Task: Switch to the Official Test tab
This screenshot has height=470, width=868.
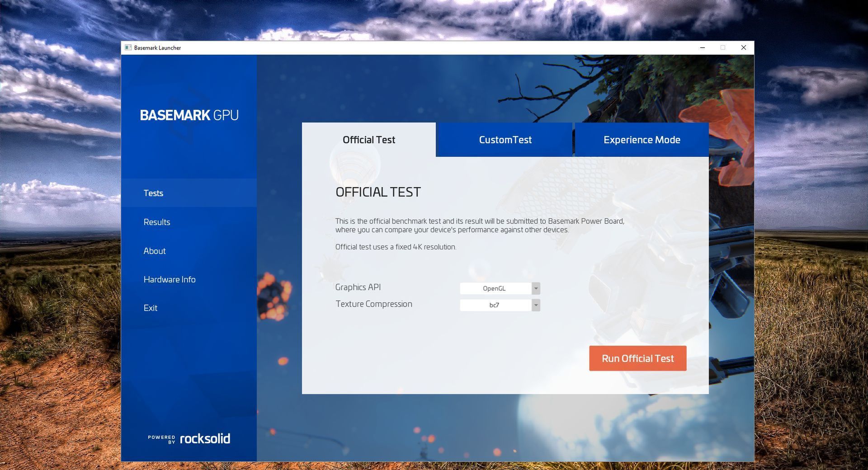Action: tap(368, 140)
